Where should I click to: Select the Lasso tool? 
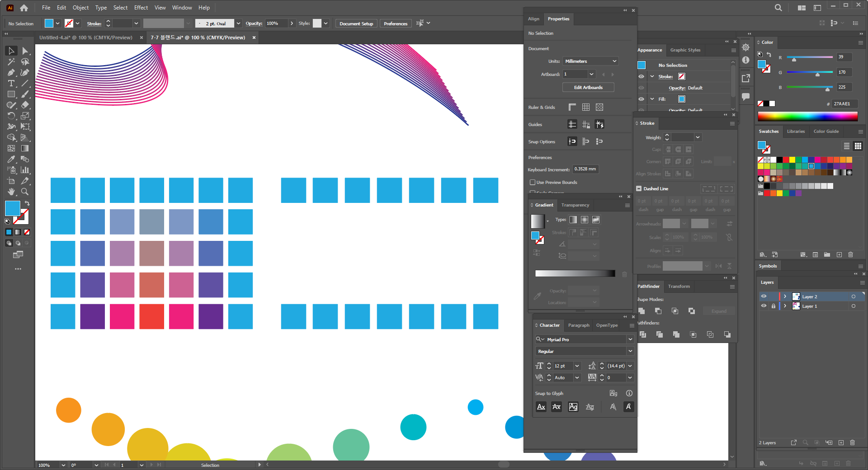(25, 62)
